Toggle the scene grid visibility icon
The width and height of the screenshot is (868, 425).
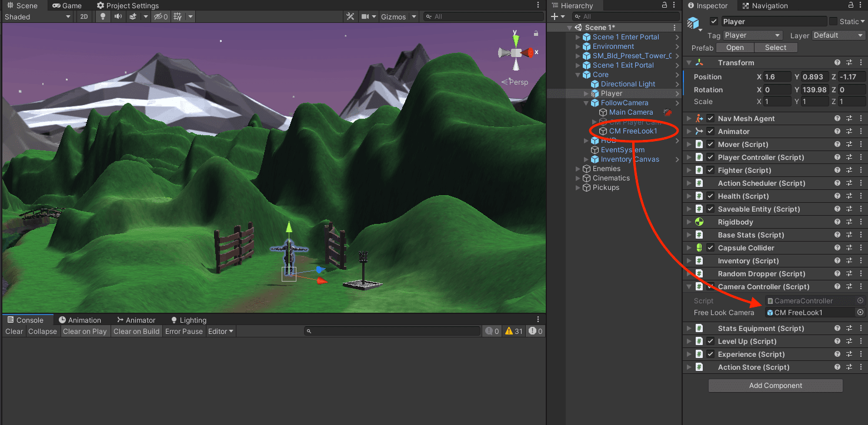(178, 16)
